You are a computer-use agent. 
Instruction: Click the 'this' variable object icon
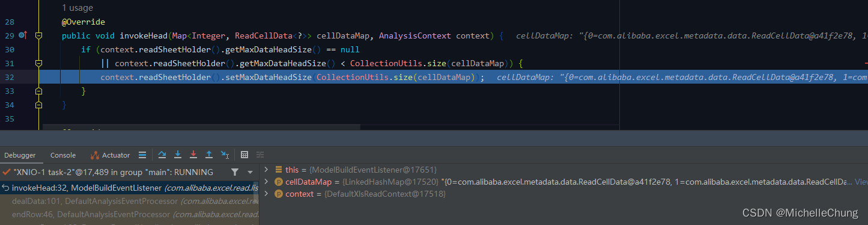pyautogui.click(x=279, y=170)
